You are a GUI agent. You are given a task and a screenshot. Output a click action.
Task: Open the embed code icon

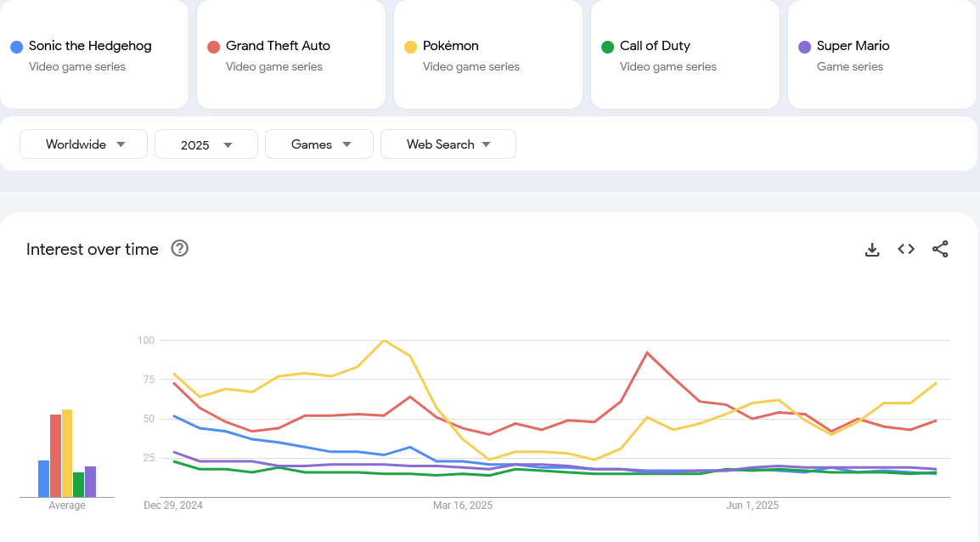pyautogui.click(x=906, y=249)
